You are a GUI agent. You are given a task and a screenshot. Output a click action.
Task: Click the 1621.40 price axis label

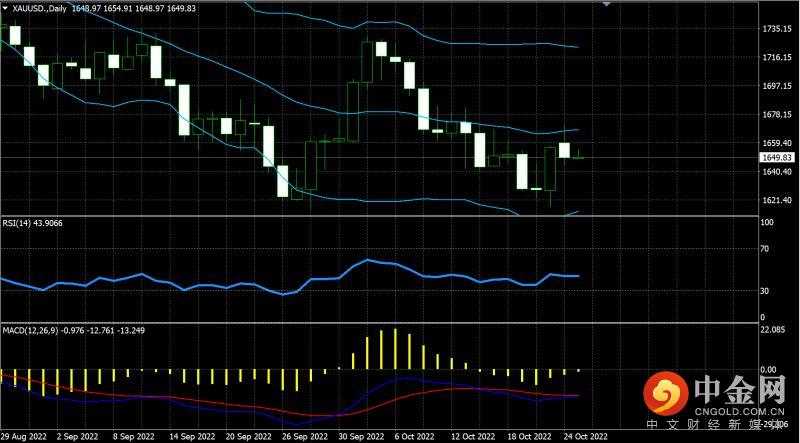[776, 201]
